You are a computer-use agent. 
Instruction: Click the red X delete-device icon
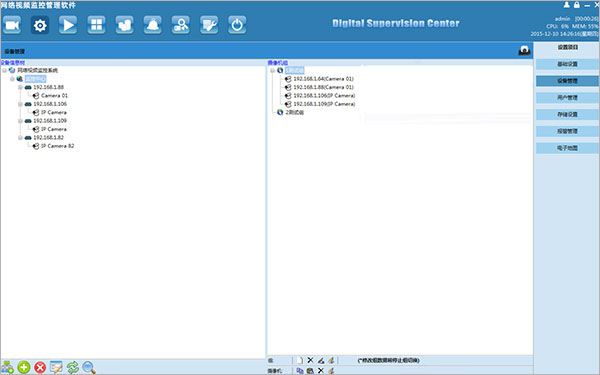[x=40, y=367]
